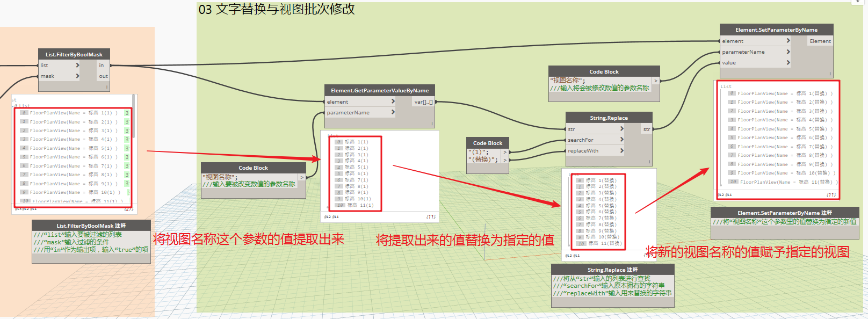Click the element input of Element.SetParameterByName

(755, 41)
